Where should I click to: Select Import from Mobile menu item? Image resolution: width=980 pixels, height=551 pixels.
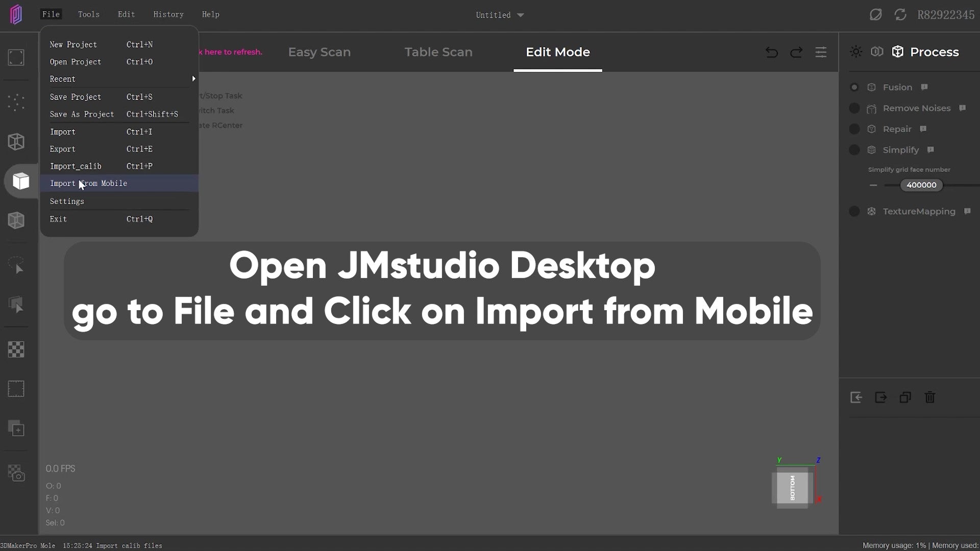(x=88, y=182)
